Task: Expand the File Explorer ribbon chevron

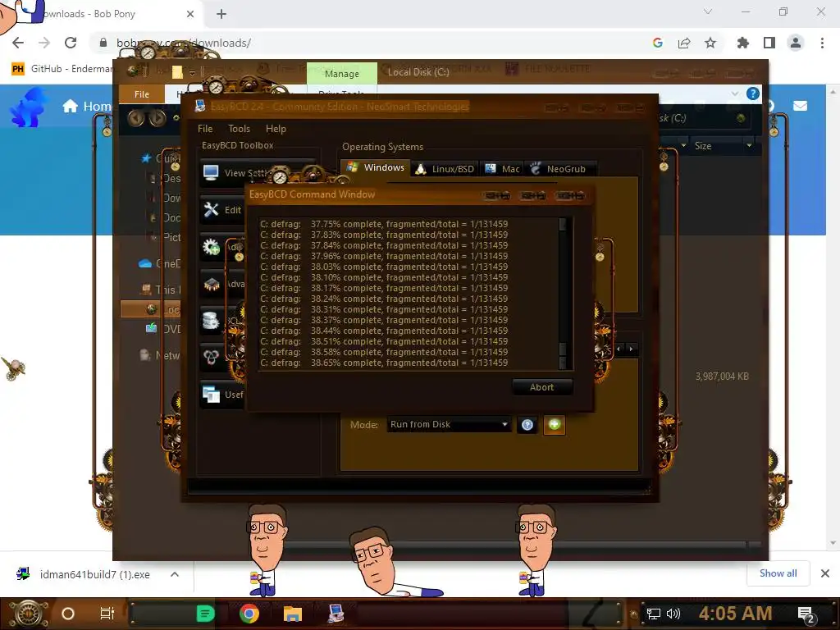Action: (x=734, y=94)
